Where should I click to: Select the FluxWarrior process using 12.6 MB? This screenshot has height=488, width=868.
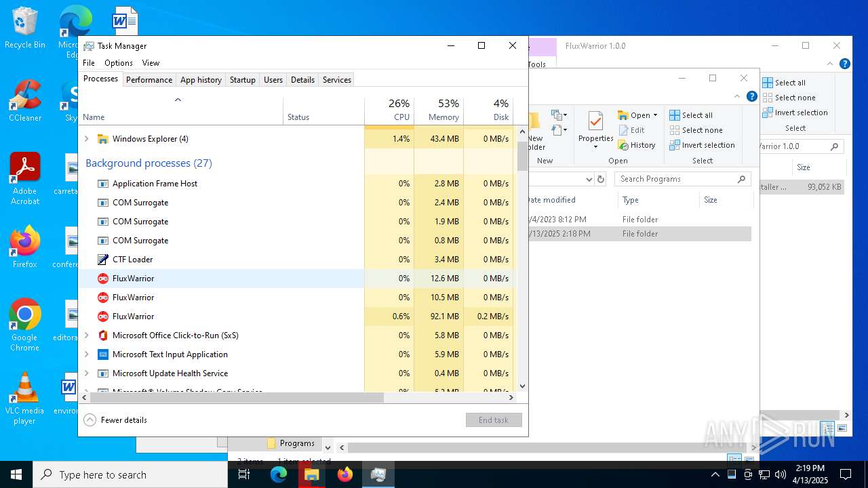coord(296,279)
